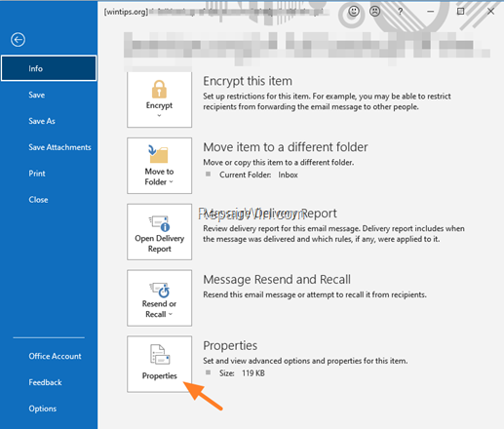Close the message window

(490, 12)
